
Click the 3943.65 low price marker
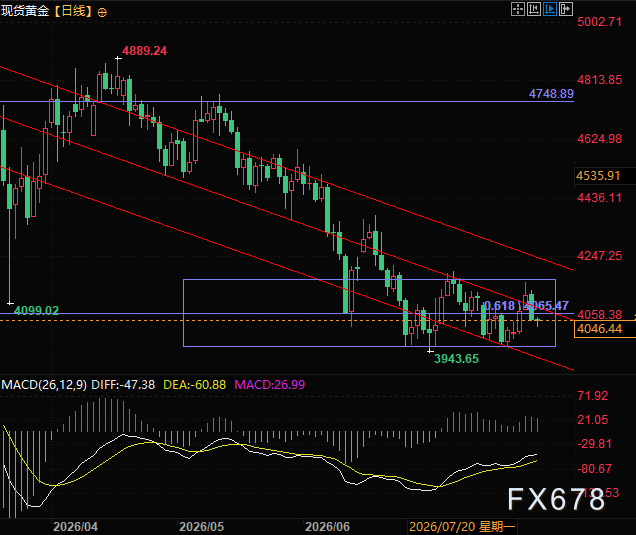(456, 359)
